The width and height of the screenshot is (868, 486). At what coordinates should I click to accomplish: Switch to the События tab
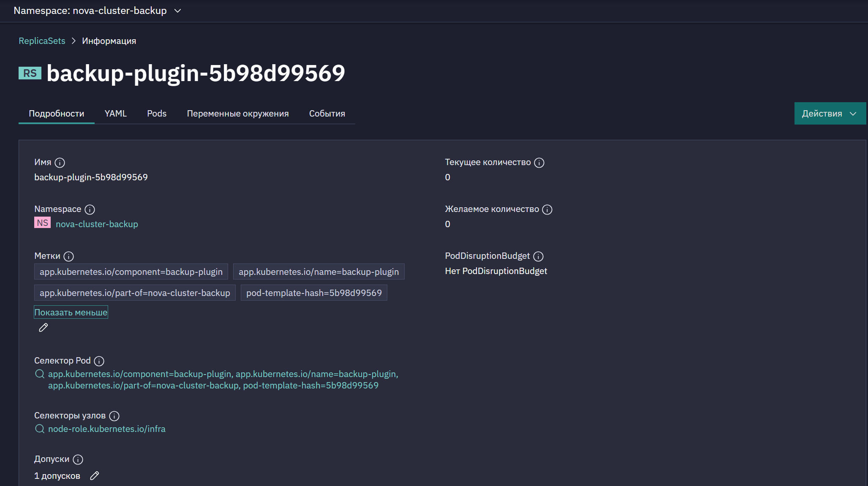[327, 114]
